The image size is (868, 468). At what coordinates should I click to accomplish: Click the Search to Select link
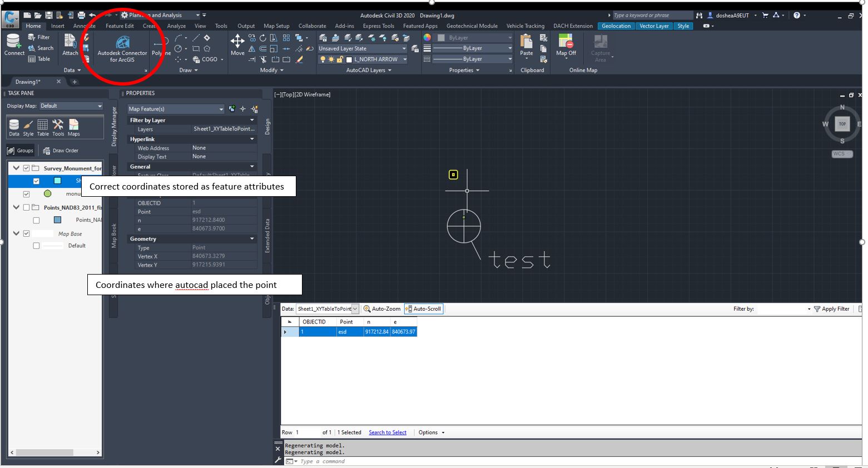coord(387,432)
